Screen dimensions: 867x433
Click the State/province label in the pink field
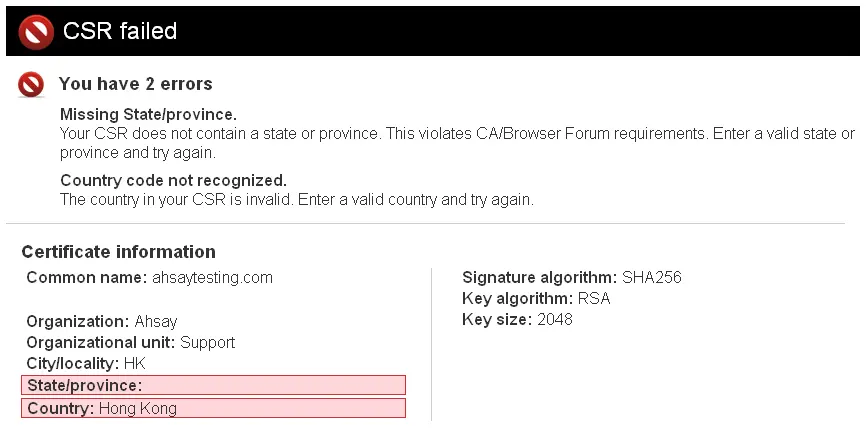pyautogui.click(x=85, y=385)
